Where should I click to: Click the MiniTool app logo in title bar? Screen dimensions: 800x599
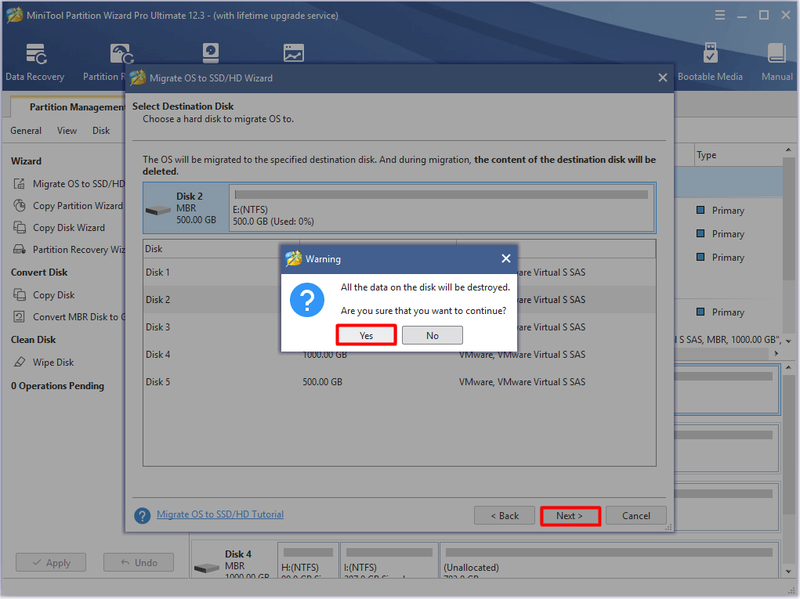(x=14, y=15)
